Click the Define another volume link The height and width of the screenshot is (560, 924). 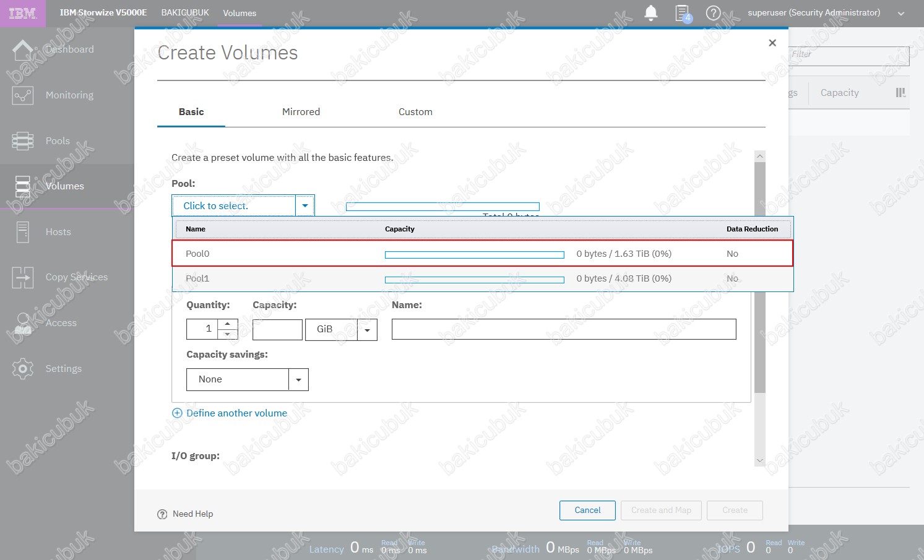[x=236, y=413]
